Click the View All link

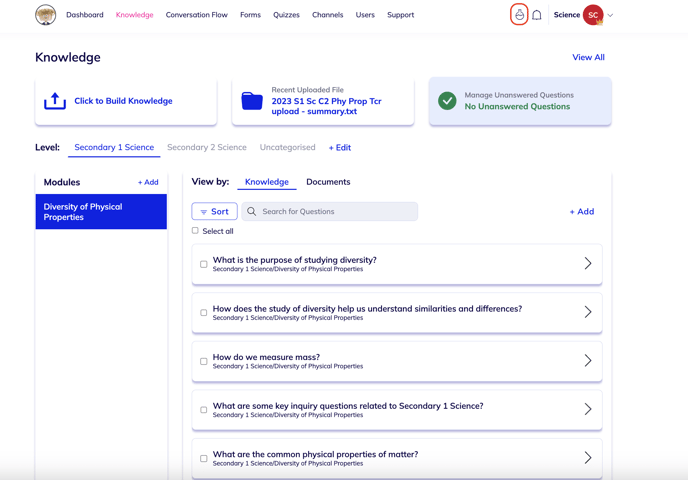[588, 57]
